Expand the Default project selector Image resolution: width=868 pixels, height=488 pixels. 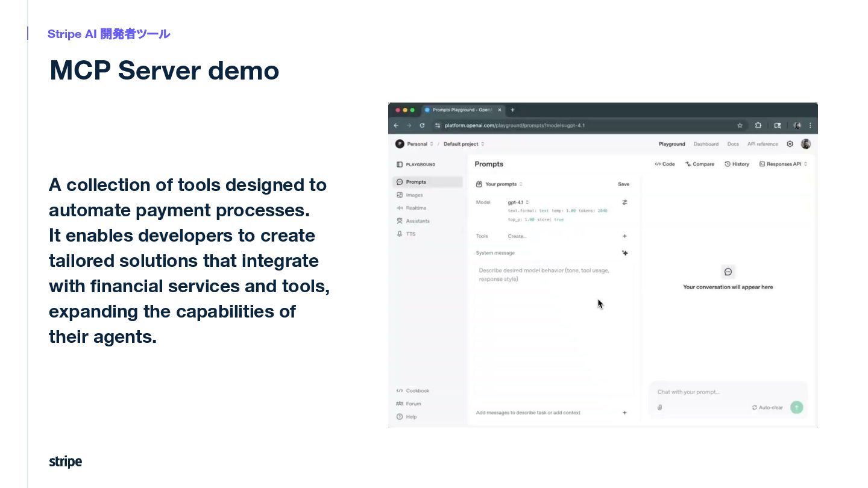[x=464, y=144]
